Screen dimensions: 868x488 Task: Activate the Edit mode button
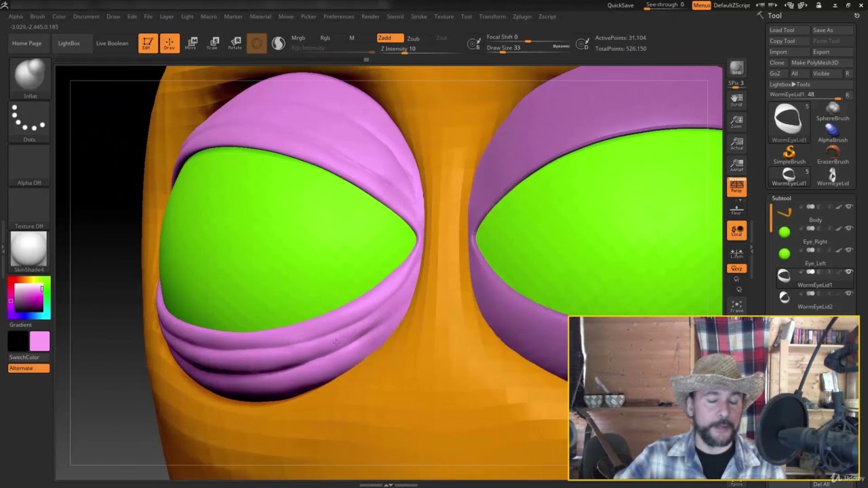[x=147, y=43]
